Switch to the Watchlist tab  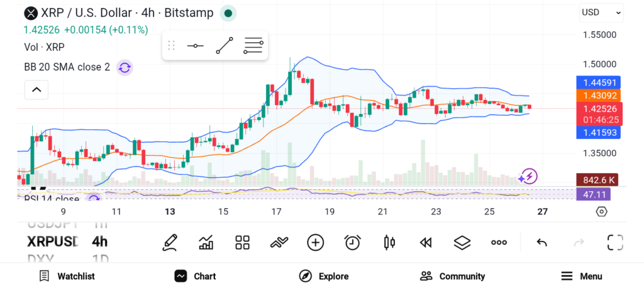[67, 276]
